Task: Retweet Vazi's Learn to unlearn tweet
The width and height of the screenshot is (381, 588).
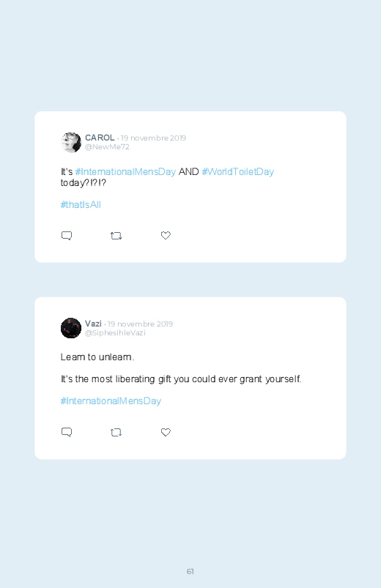Action: [x=116, y=432]
